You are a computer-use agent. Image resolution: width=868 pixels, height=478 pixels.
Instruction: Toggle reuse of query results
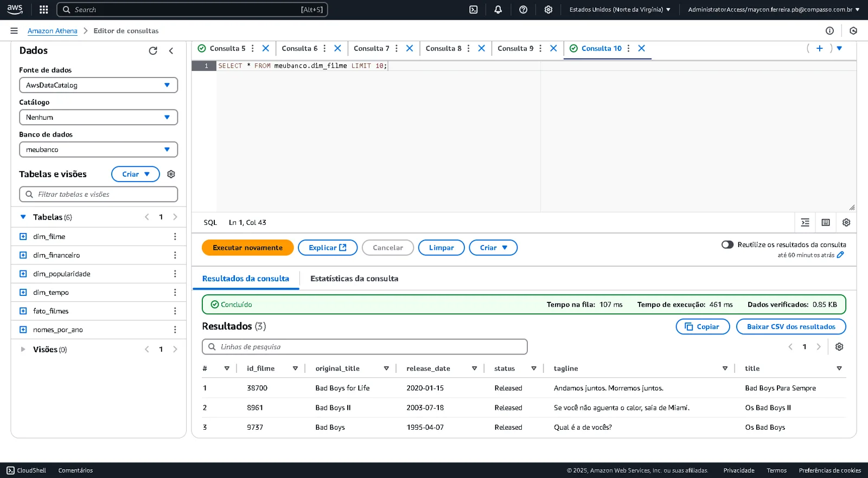click(x=727, y=245)
